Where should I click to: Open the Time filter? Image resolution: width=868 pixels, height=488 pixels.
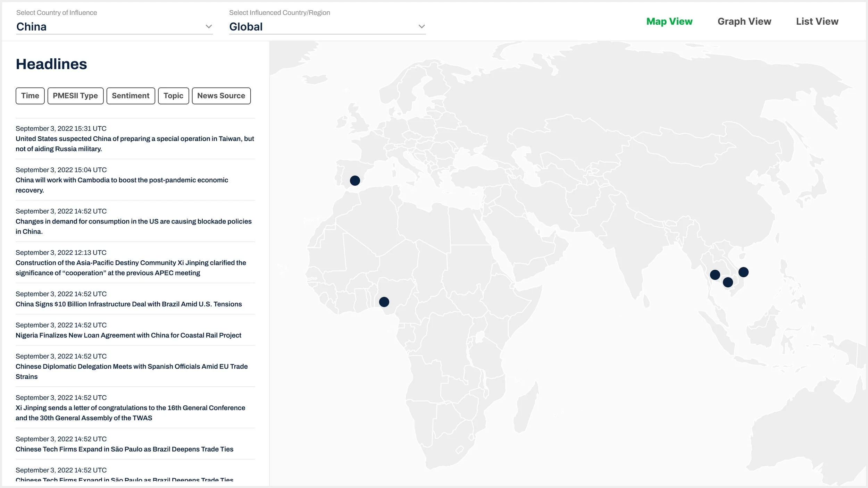[x=30, y=96]
